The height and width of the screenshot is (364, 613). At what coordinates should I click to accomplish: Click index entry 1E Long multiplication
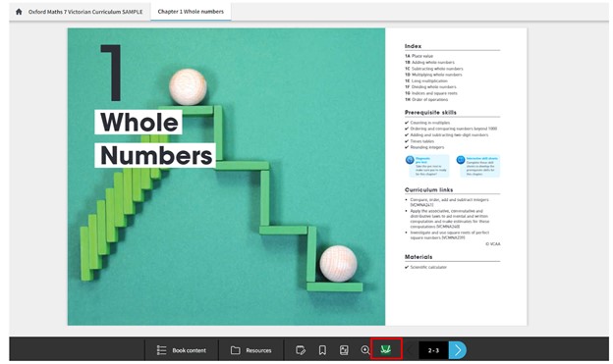tap(426, 80)
